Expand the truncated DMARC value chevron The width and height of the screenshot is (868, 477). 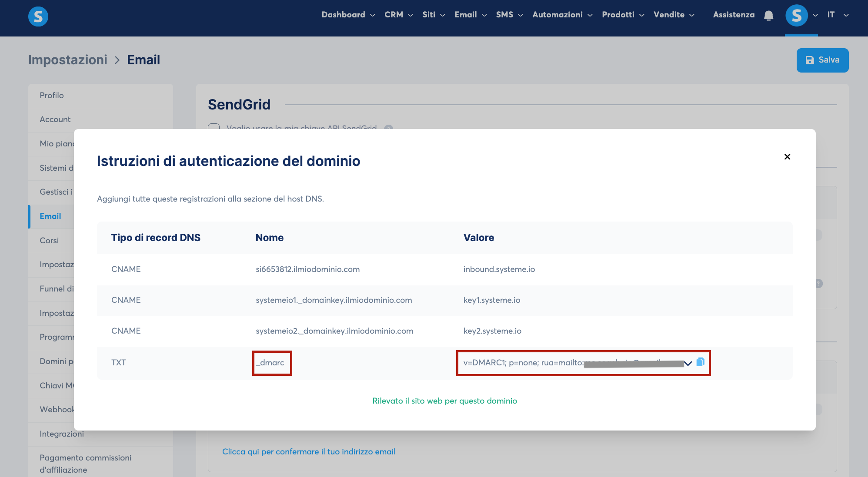coord(688,363)
